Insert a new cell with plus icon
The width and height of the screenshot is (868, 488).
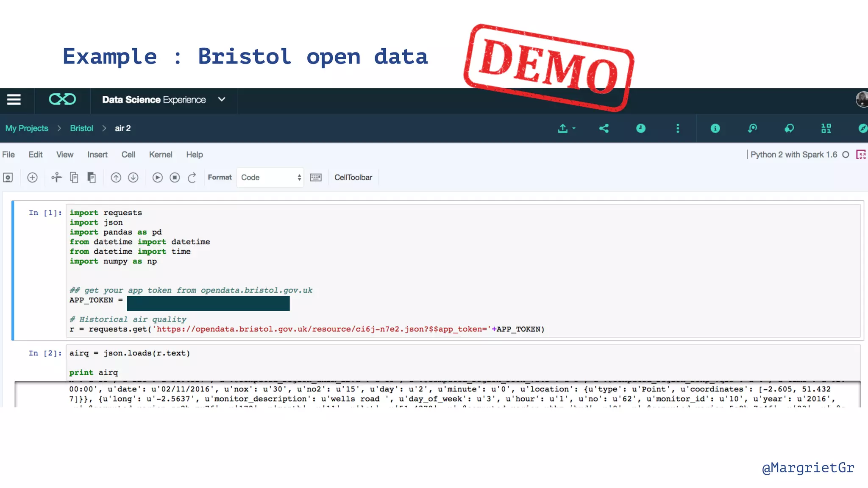pos(32,177)
